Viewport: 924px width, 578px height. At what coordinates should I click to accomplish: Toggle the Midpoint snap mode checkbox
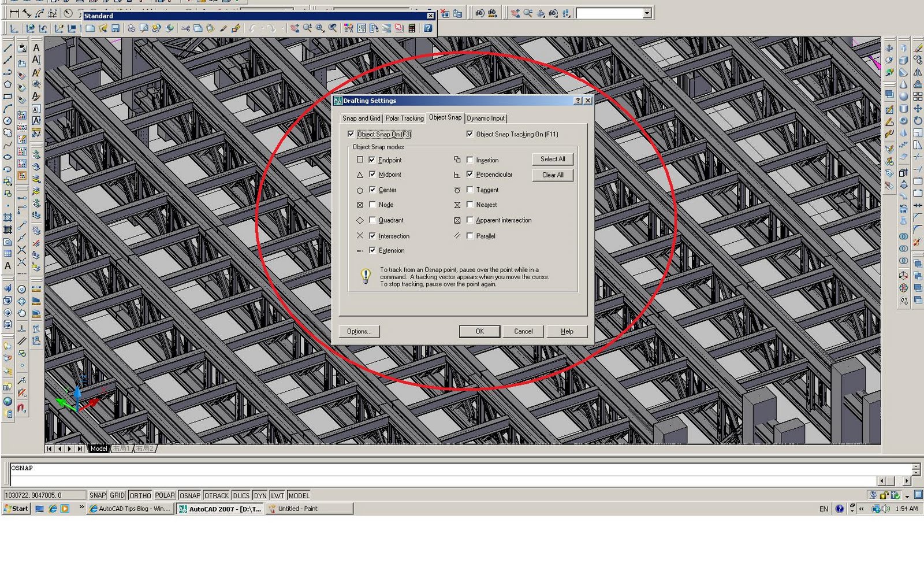click(x=372, y=174)
